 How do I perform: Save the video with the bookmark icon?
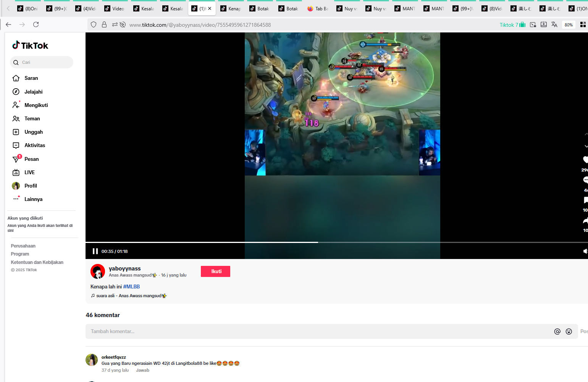[585, 200]
